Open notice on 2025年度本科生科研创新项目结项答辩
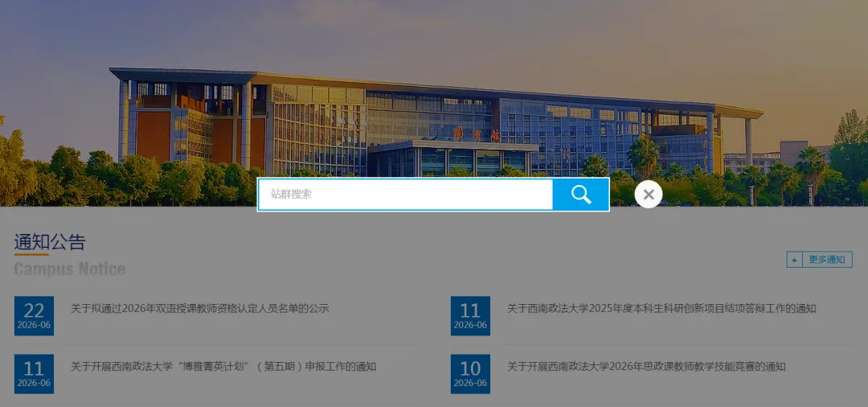This screenshot has width=868, height=407. pos(661,308)
